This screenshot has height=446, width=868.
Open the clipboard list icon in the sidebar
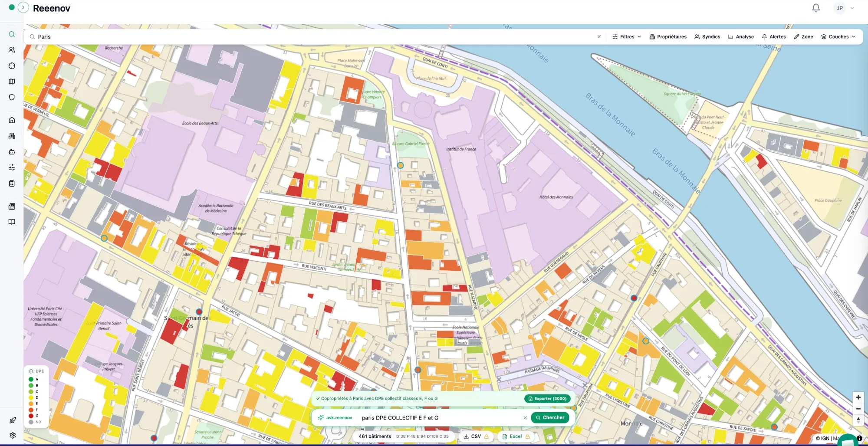[12, 183]
